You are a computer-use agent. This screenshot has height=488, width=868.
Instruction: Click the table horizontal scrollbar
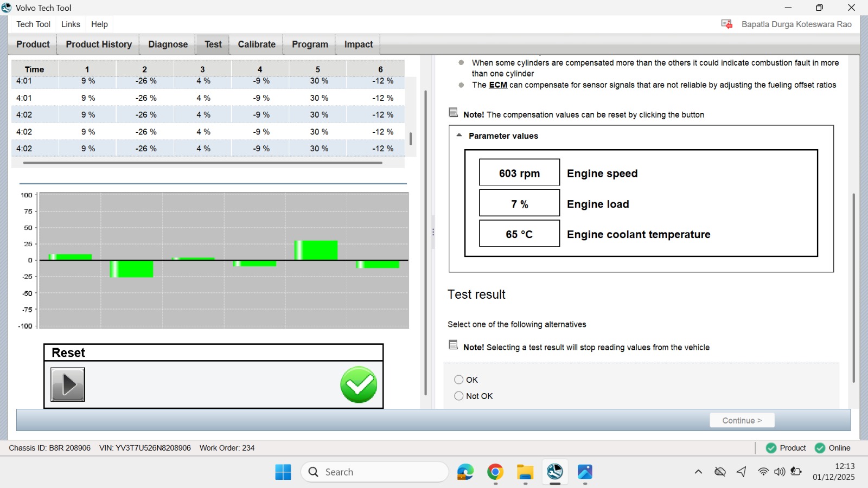[x=203, y=162]
